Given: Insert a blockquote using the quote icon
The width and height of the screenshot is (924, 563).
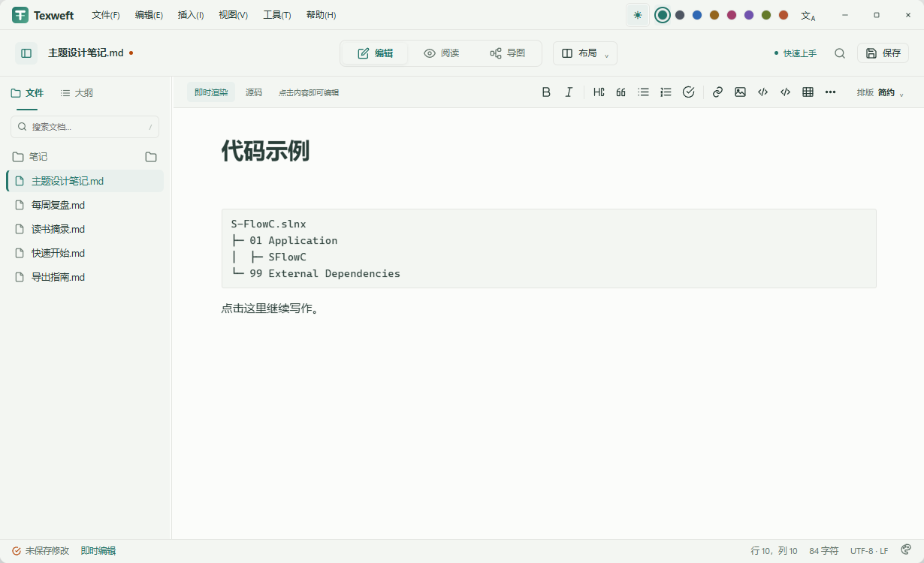Looking at the screenshot, I should pyautogui.click(x=621, y=92).
